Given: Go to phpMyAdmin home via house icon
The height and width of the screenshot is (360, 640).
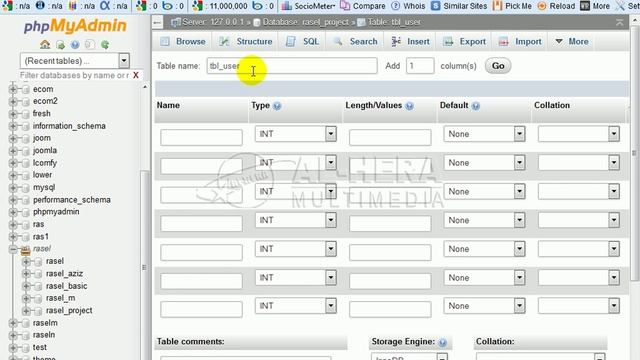Looking at the screenshot, I should [x=45, y=44].
